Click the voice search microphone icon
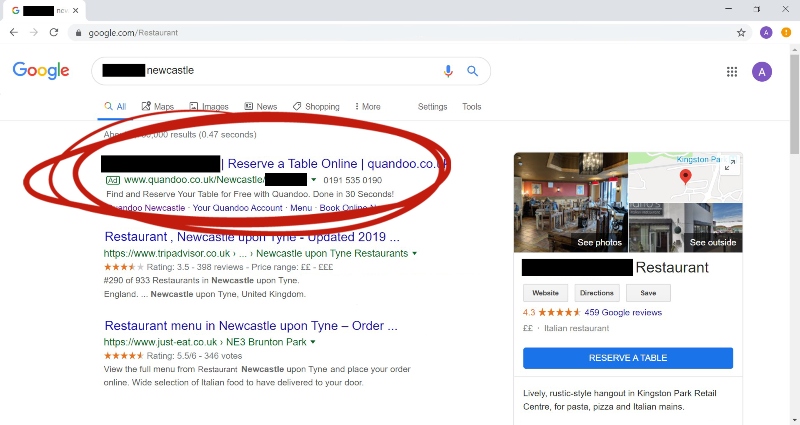Viewport: 800px width, 425px height. point(448,71)
